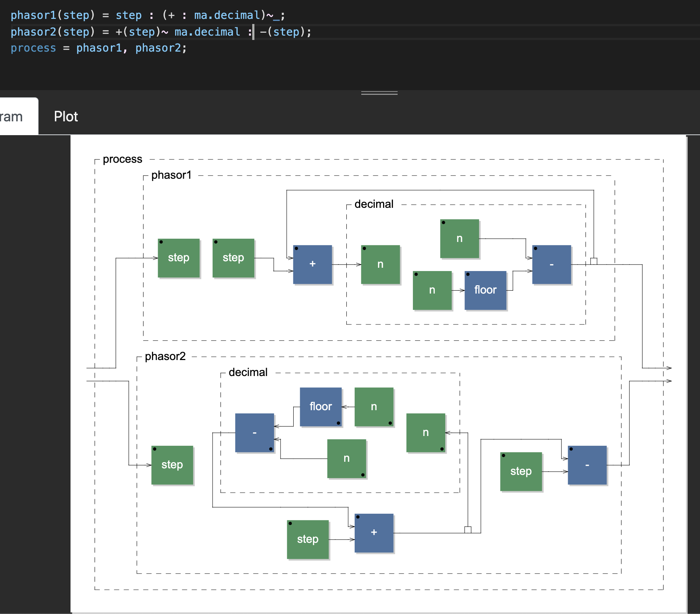
Task: Click the process diagram title label
Action: click(122, 159)
